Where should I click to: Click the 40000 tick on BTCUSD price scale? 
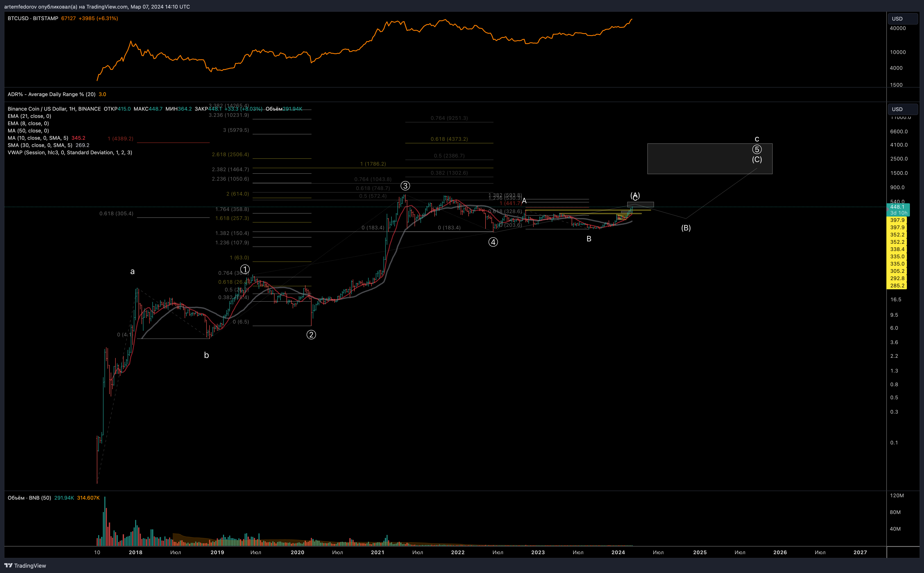coord(897,28)
